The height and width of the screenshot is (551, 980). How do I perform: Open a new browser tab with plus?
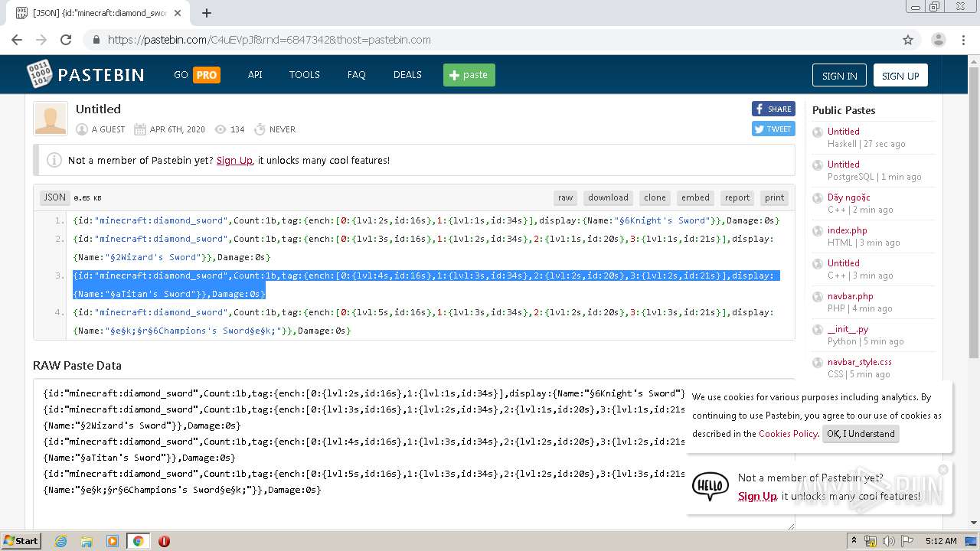(x=206, y=13)
